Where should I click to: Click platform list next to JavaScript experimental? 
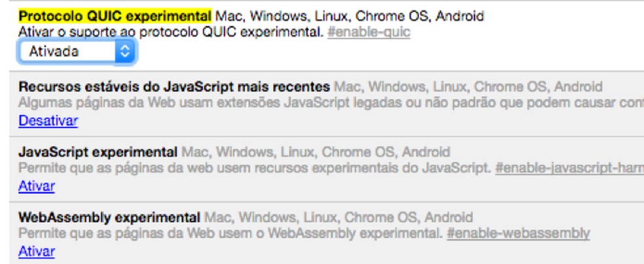point(315,152)
